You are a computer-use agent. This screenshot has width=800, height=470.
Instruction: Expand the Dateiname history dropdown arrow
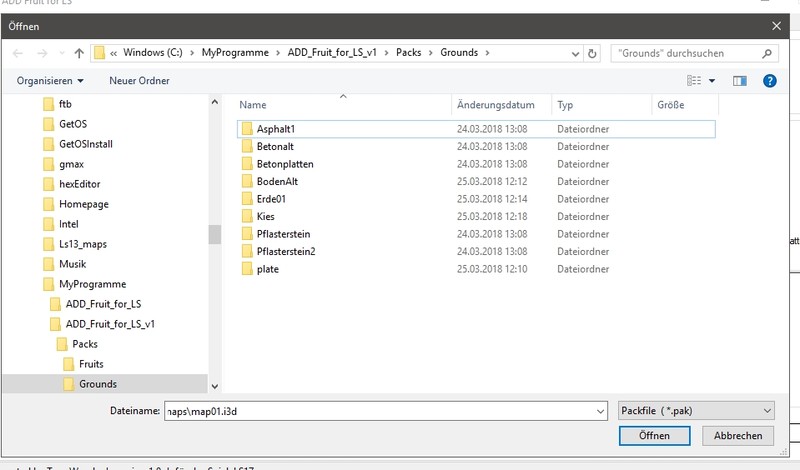pyautogui.click(x=599, y=411)
